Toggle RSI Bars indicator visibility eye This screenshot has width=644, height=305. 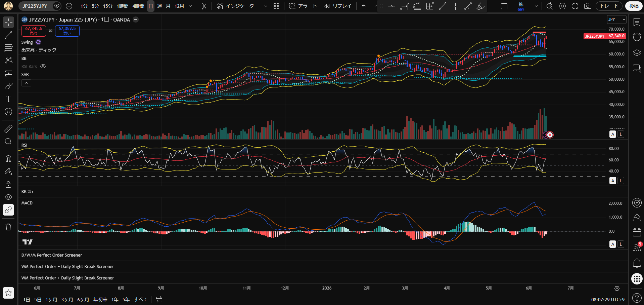click(43, 66)
